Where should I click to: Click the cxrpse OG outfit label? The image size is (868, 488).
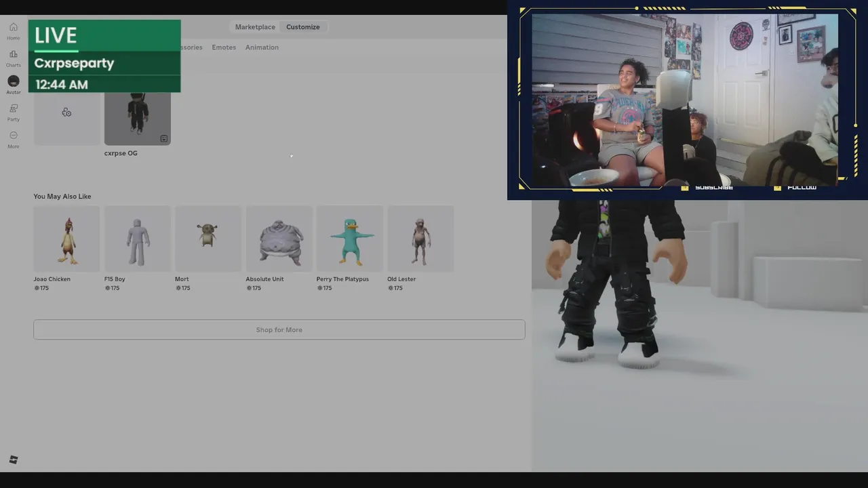(121, 153)
